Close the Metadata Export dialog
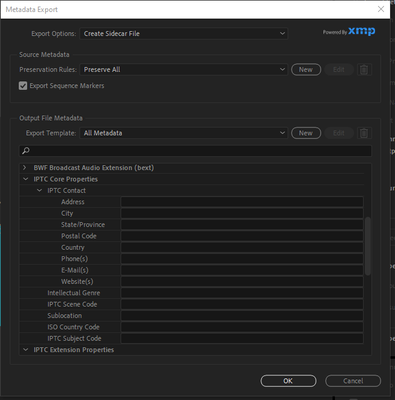395x400 pixels. pos(381,9)
